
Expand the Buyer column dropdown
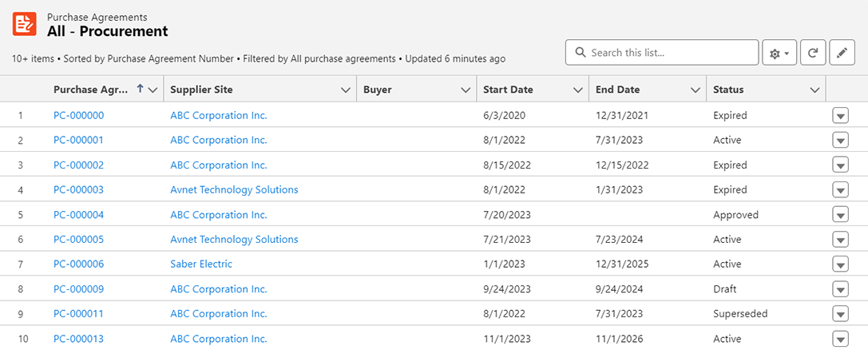(x=466, y=90)
